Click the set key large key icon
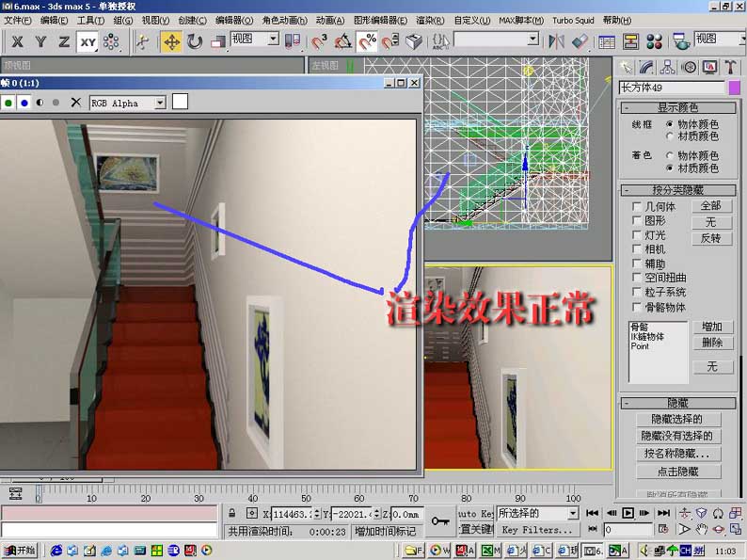The image size is (747, 560). [x=440, y=520]
